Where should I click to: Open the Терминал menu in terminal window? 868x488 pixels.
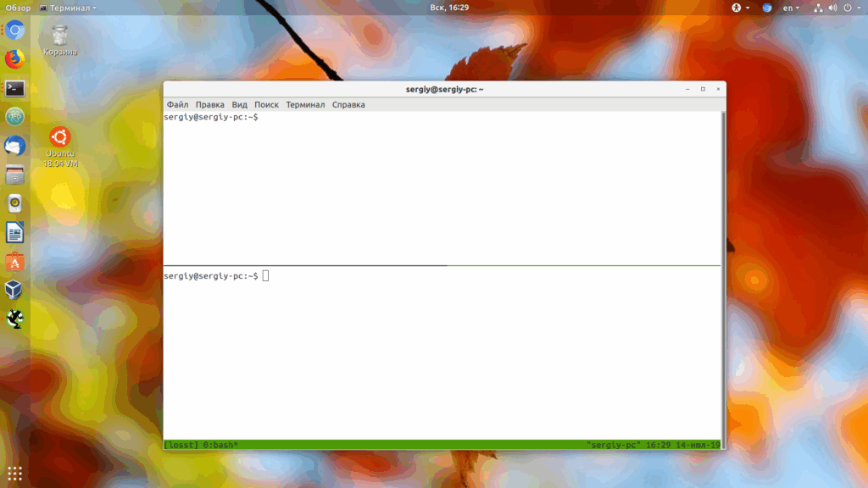[305, 104]
